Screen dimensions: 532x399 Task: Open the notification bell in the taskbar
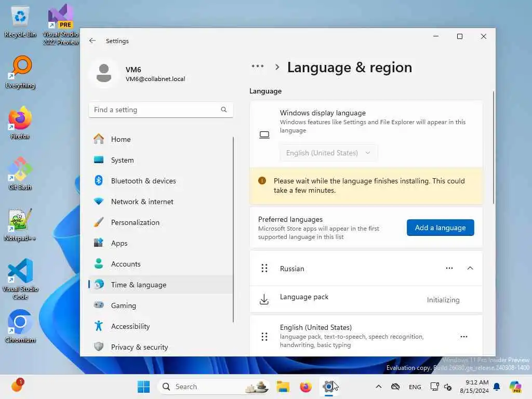pyautogui.click(x=497, y=387)
